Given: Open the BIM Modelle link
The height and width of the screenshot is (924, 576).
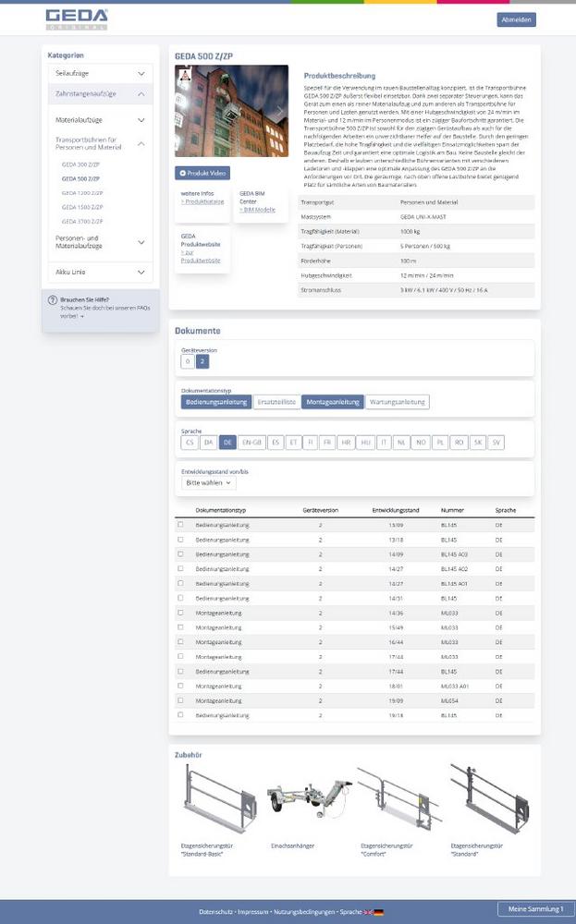Looking at the screenshot, I should pyautogui.click(x=258, y=210).
